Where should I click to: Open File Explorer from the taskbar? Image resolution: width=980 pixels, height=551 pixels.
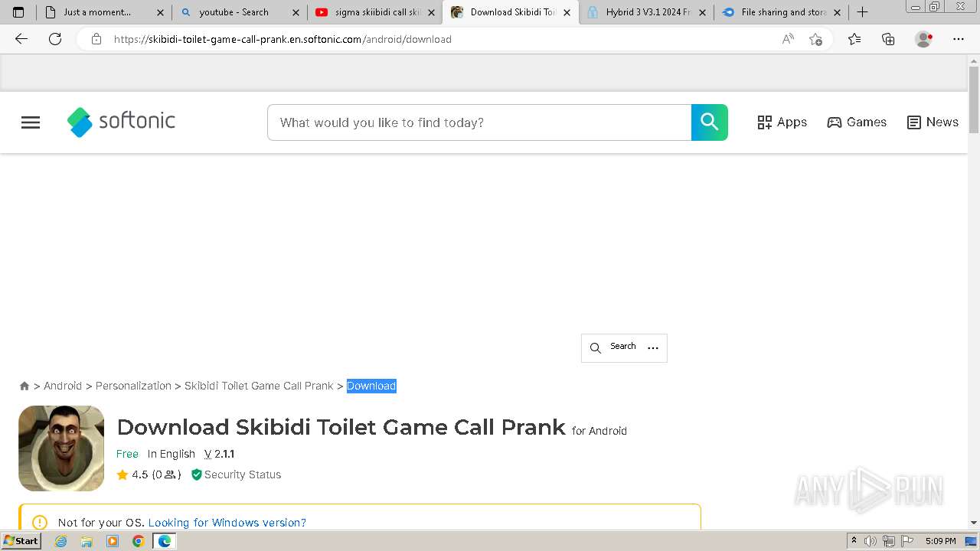tap(87, 541)
